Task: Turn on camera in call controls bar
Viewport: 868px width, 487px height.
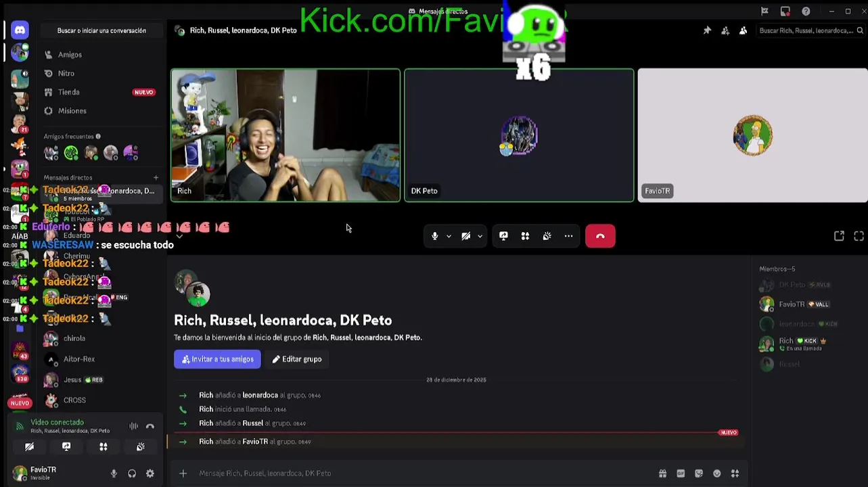Action: 466,236
